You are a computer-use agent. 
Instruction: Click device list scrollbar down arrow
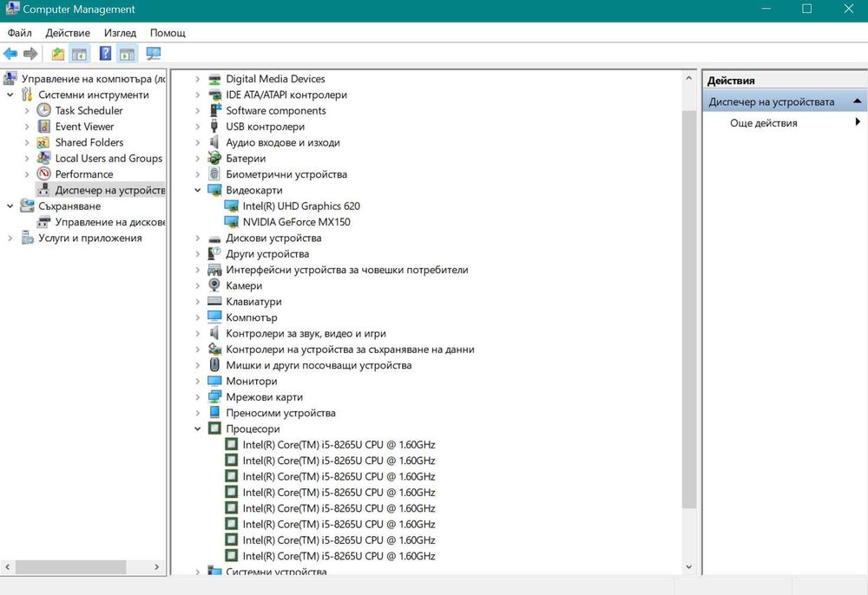[x=688, y=566]
